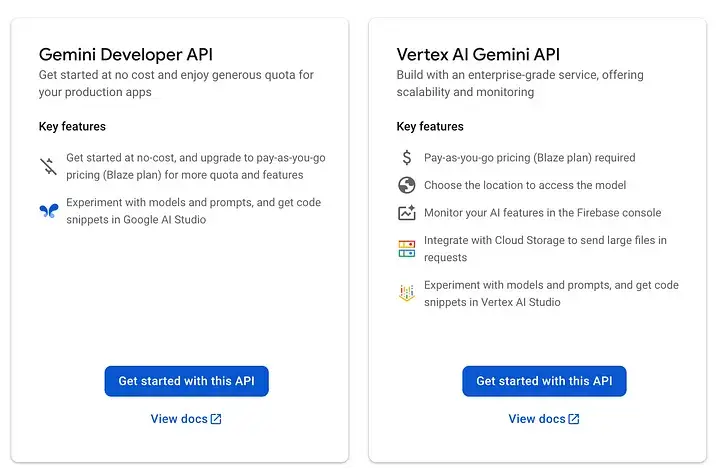Click 'Choose the location to access the model' text

[525, 185]
